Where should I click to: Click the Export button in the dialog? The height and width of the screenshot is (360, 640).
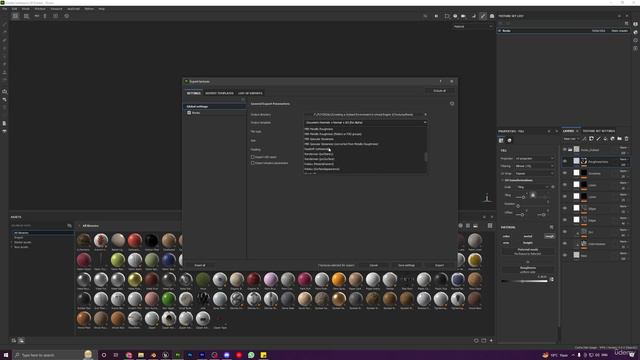439,265
